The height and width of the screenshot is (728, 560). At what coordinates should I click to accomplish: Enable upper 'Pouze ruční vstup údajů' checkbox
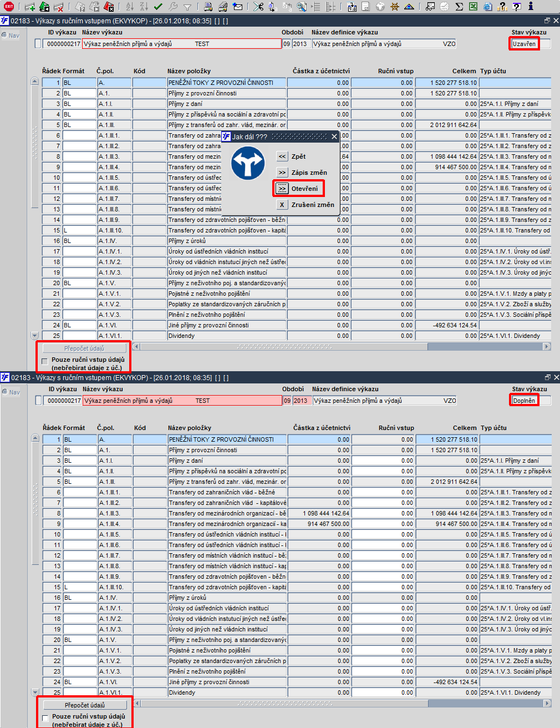(45, 361)
